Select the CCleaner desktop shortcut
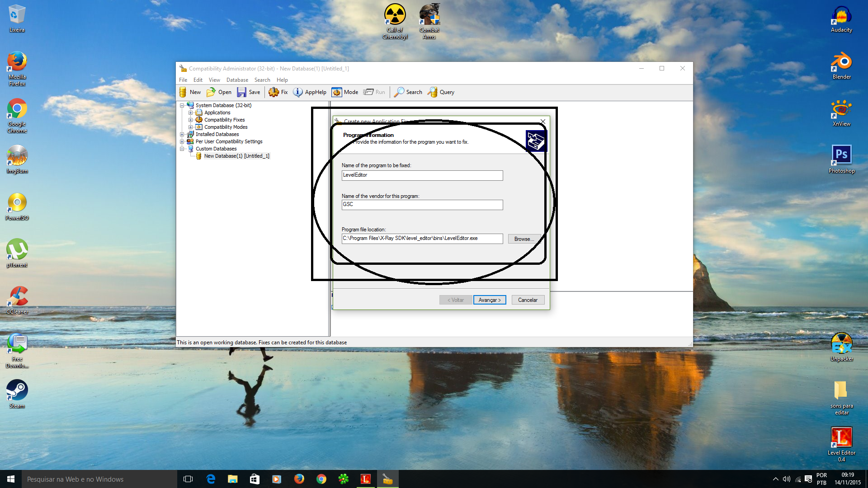The image size is (868, 488). tap(17, 300)
